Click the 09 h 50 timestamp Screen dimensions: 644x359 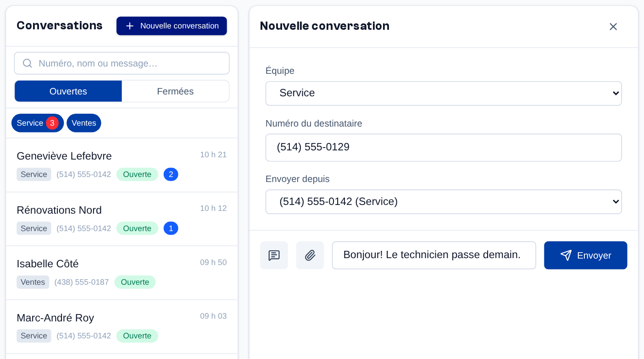(213, 262)
